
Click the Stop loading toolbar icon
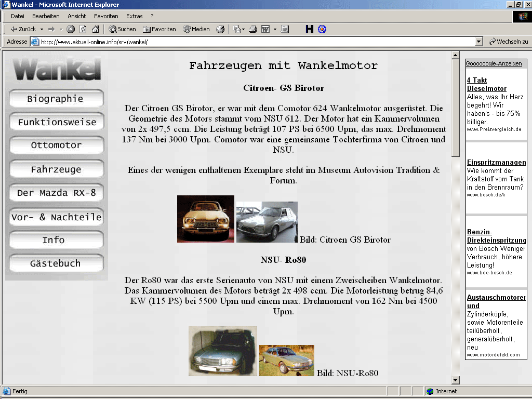[71, 29]
